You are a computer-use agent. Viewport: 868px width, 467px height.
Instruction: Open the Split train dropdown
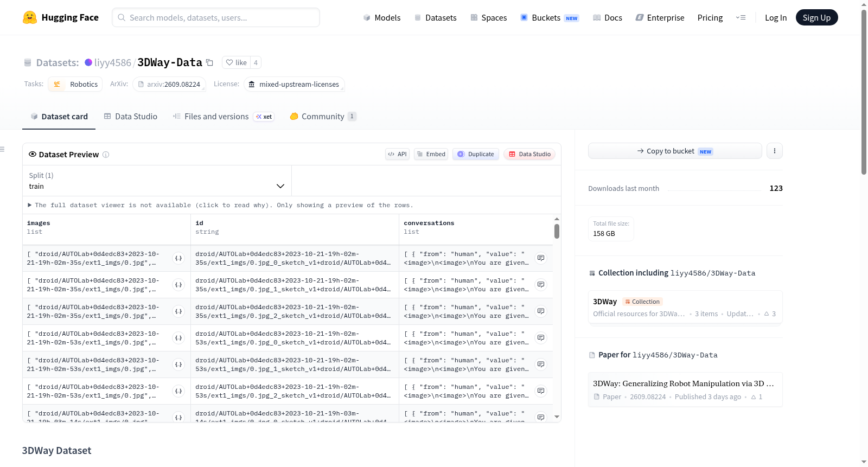click(x=157, y=181)
